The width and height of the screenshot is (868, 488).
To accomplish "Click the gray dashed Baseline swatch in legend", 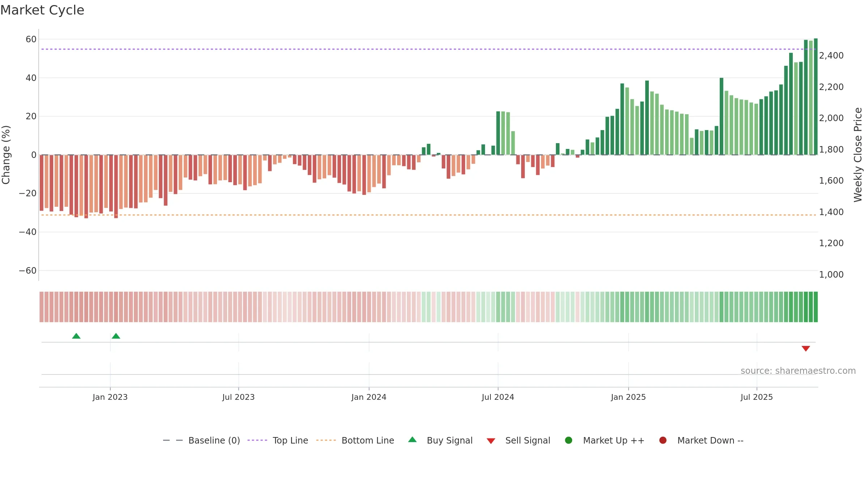I will 173,440.
